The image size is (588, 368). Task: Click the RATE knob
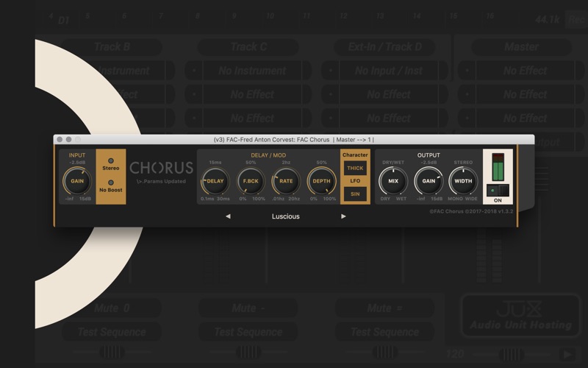(286, 181)
